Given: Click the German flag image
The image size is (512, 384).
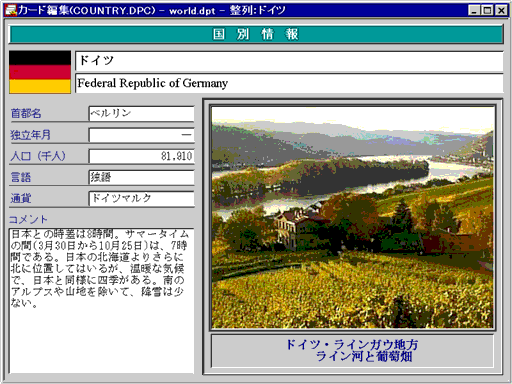Looking at the screenshot, I should click(40, 72).
